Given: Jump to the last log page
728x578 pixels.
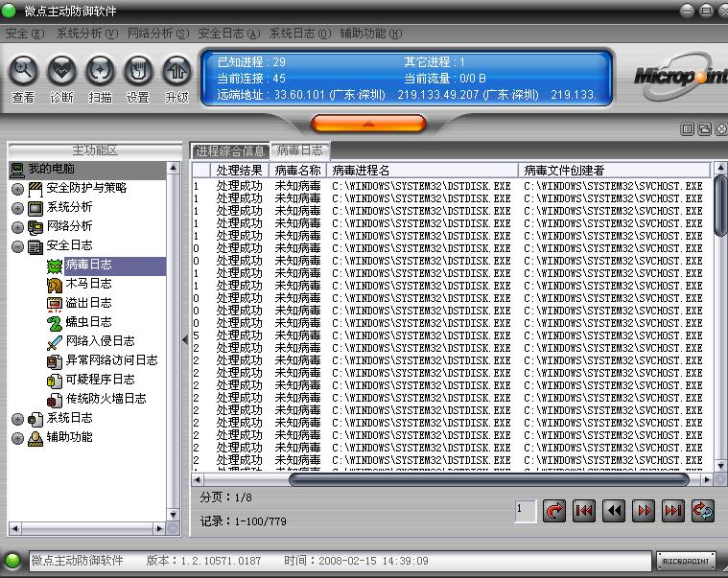Looking at the screenshot, I should coord(673,511).
